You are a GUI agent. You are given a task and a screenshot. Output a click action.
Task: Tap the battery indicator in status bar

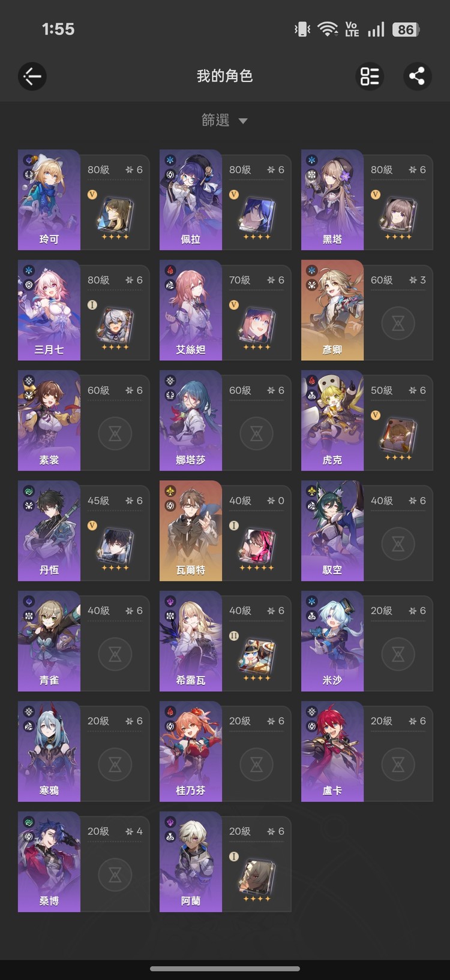[406, 29]
